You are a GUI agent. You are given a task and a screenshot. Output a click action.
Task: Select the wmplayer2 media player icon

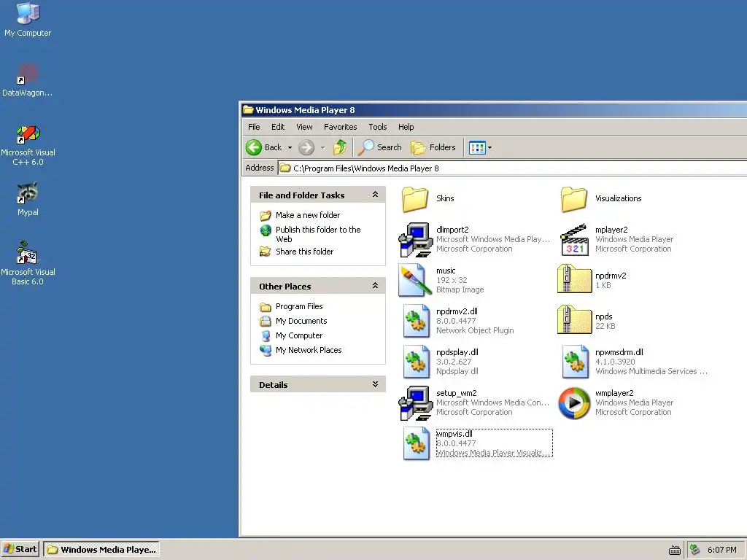(x=574, y=402)
